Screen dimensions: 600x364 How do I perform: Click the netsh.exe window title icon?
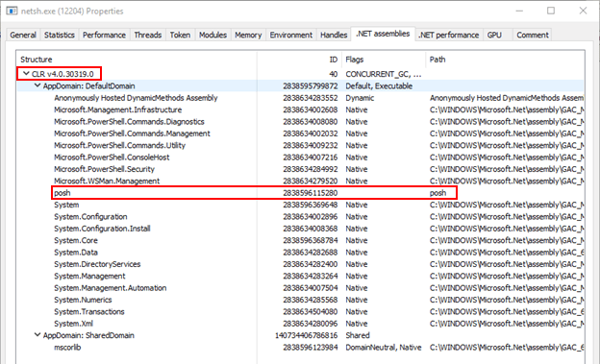(12, 11)
